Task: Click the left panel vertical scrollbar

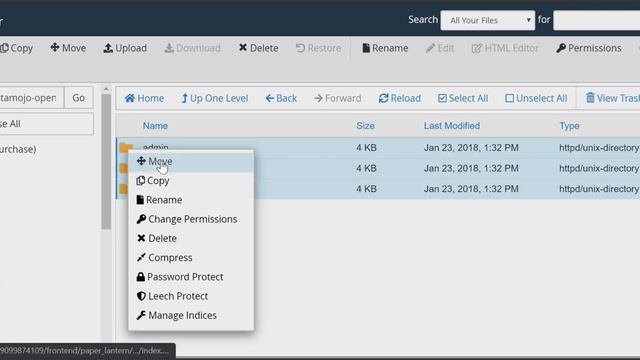Action: click(106, 162)
